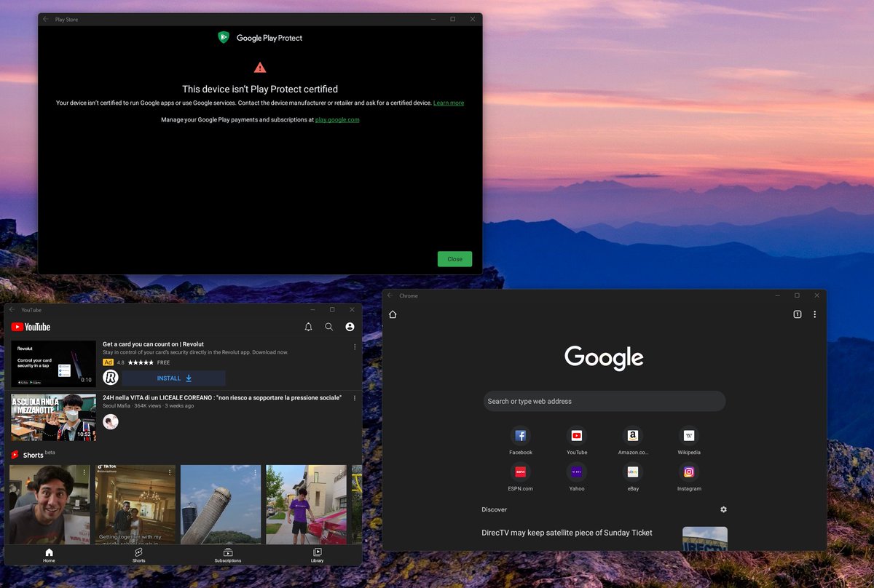Viewport: 874px width, 588px height.
Task: Open the Short with person in purple shirt
Action: click(x=306, y=504)
